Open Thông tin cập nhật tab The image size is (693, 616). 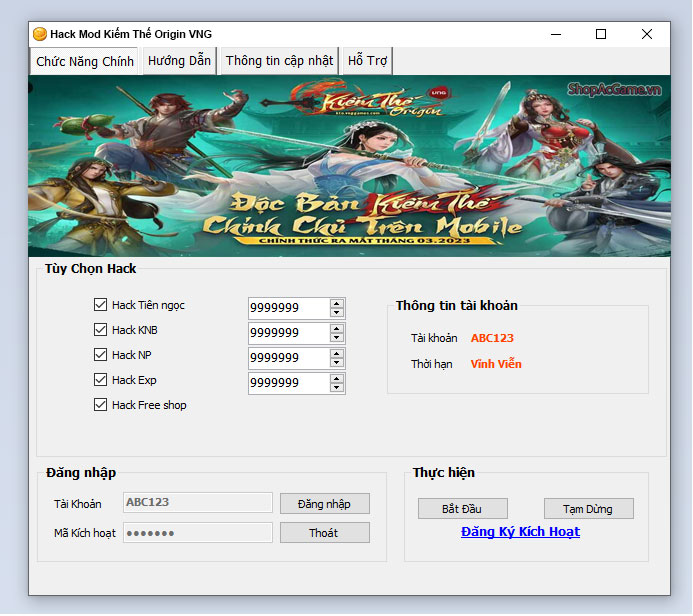[x=279, y=61]
